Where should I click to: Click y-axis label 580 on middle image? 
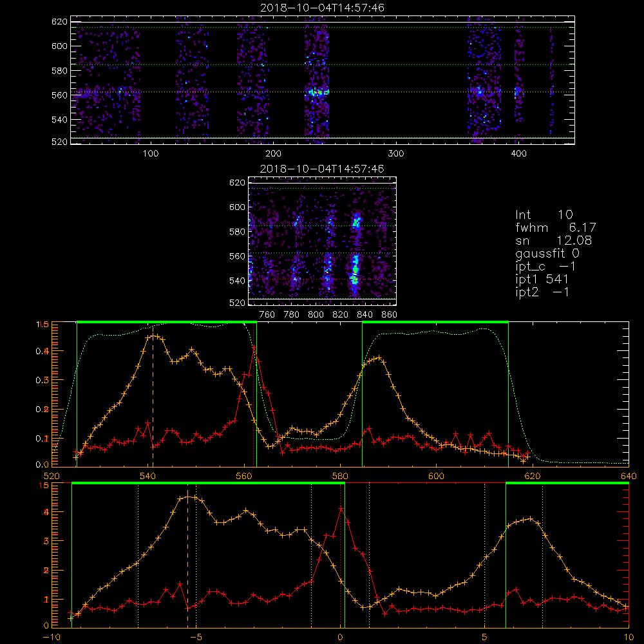(x=237, y=232)
